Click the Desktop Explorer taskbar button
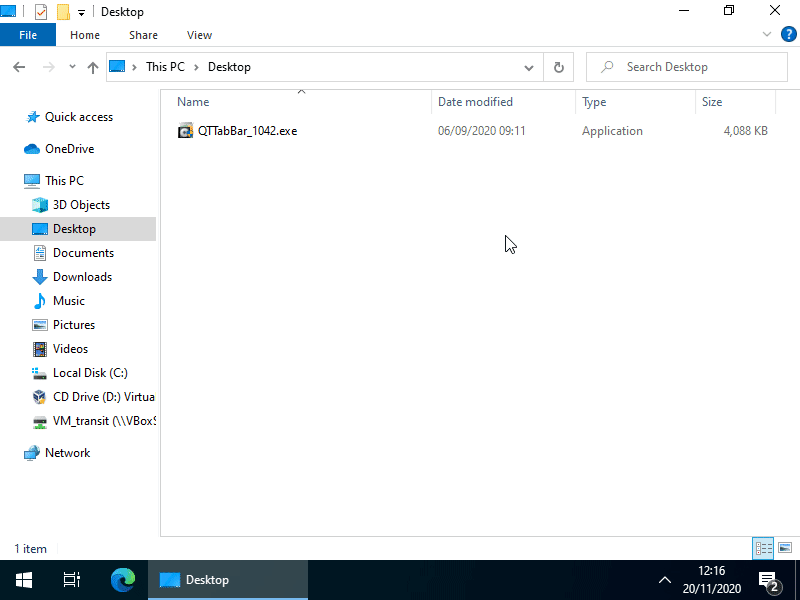Image resolution: width=800 pixels, height=600 pixels. click(x=228, y=580)
